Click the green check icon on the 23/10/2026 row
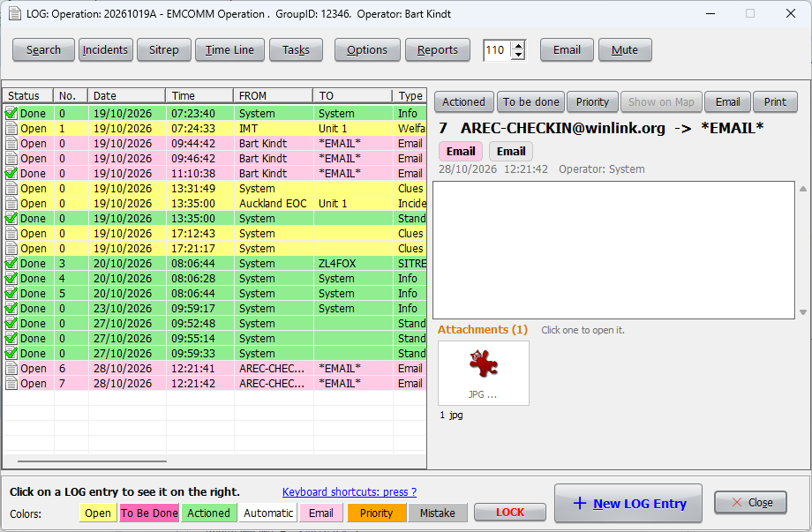Image resolution: width=812 pixels, height=532 pixels. click(11, 309)
